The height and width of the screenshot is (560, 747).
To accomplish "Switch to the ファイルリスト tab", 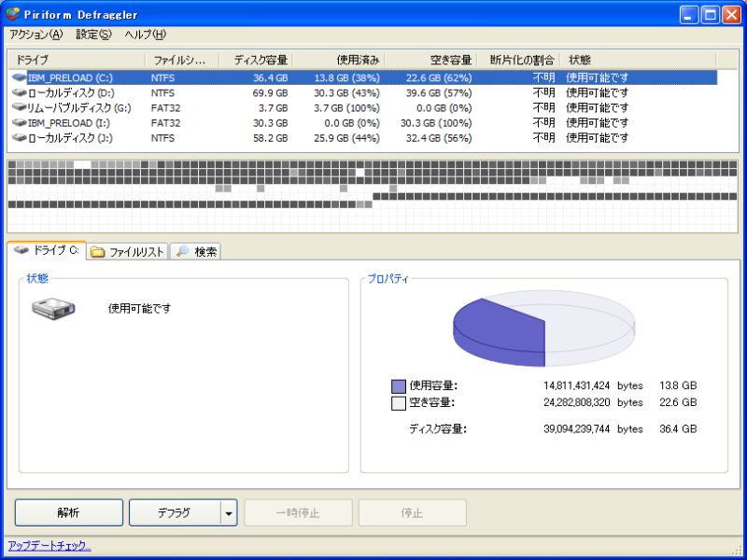I will [128, 251].
